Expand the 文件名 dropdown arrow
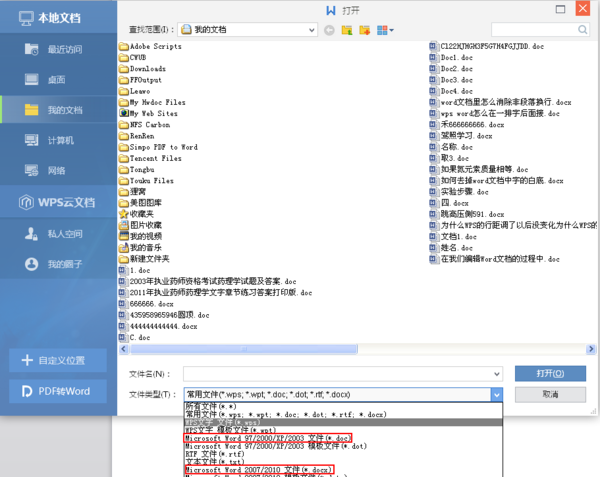The width and height of the screenshot is (600, 477). click(x=497, y=374)
